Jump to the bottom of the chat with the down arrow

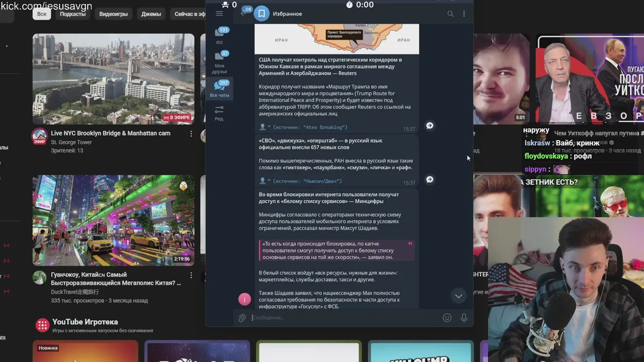pos(458,296)
